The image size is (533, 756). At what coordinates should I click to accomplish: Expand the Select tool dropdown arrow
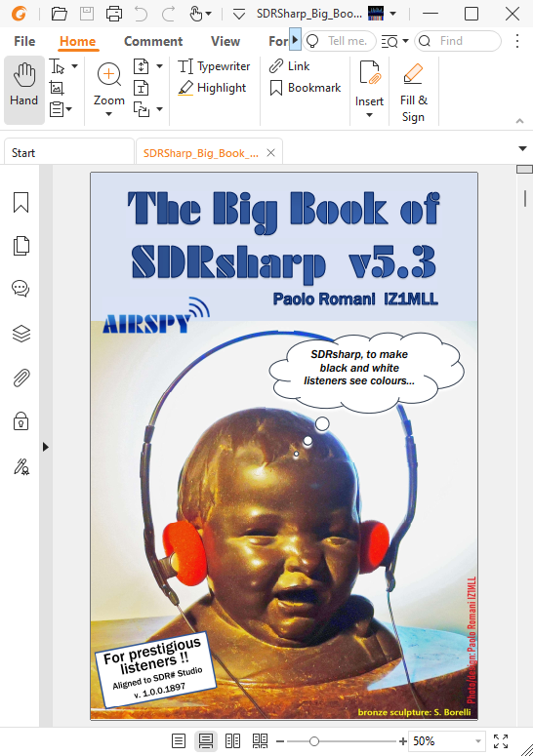[74, 66]
